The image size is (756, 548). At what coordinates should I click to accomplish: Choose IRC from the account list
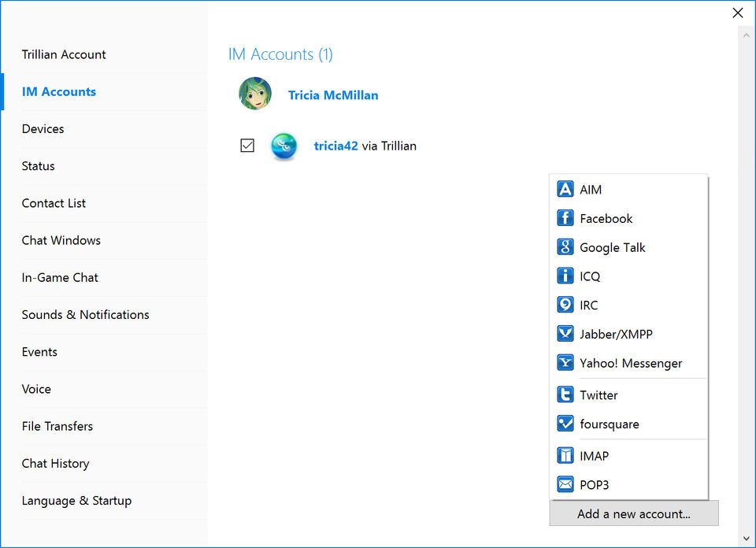point(588,305)
